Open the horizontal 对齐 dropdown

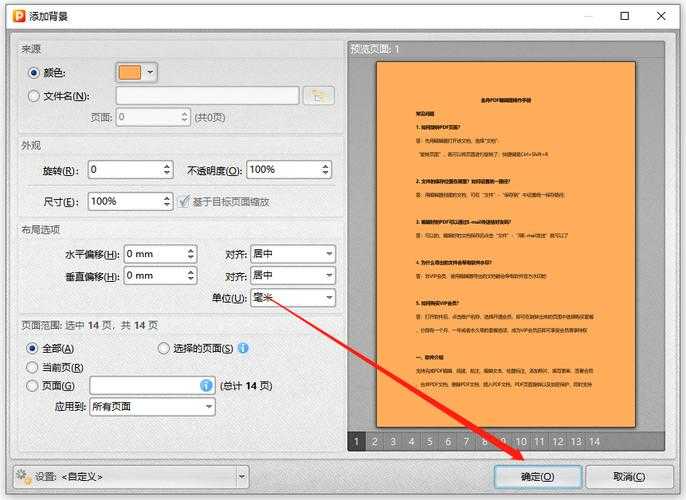coord(292,253)
